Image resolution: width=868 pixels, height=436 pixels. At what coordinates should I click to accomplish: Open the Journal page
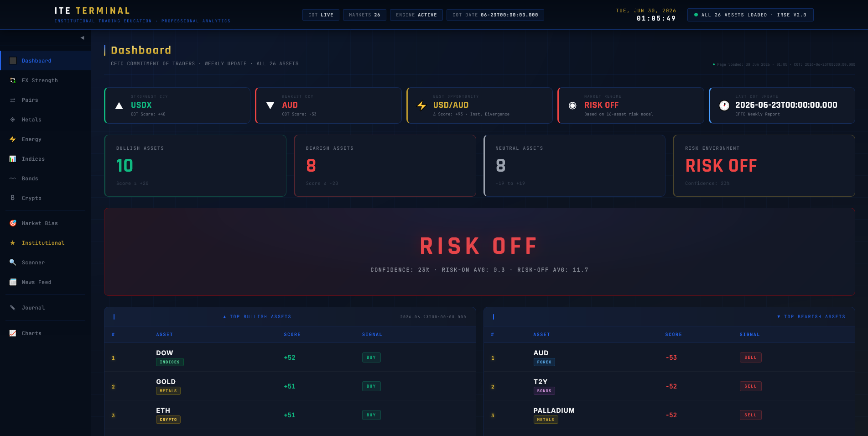click(x=46, y=308)
